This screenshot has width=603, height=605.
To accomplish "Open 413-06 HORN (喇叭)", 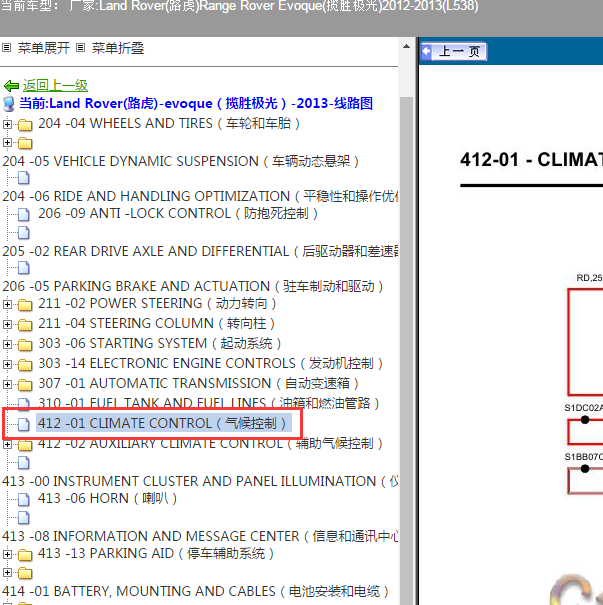I will tap(108, 499).
